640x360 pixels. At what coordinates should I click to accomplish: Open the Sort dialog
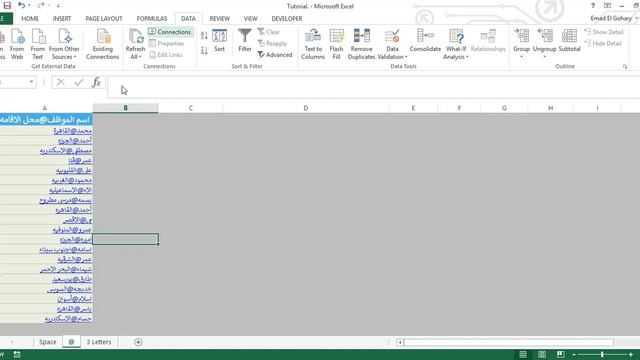(x=220, y=40)
